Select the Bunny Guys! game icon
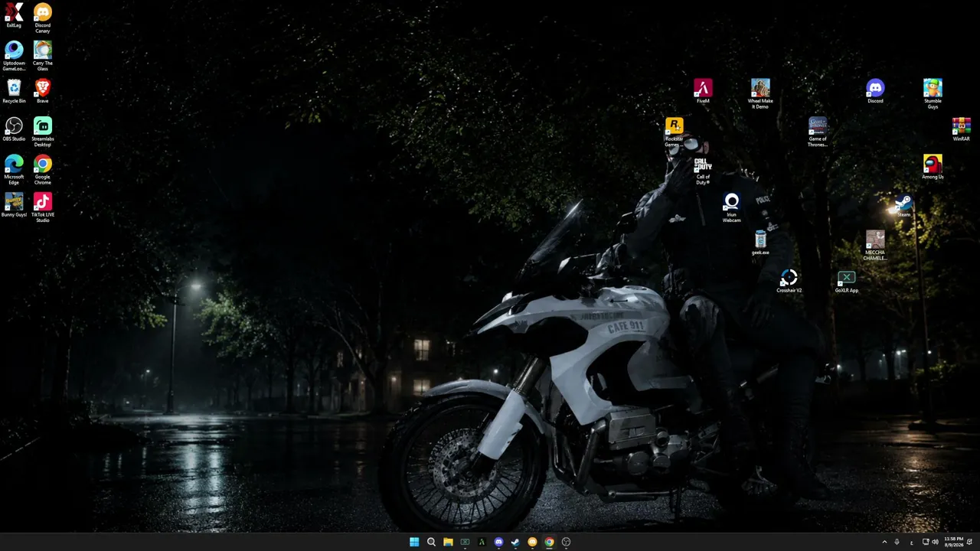 tap(14, 205)
